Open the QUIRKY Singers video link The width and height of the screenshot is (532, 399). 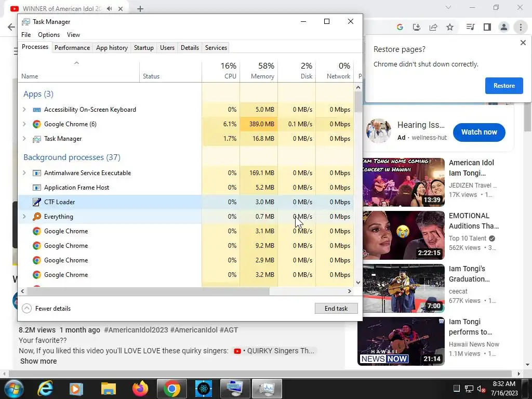pyautogui.click(x=274, y=351)
